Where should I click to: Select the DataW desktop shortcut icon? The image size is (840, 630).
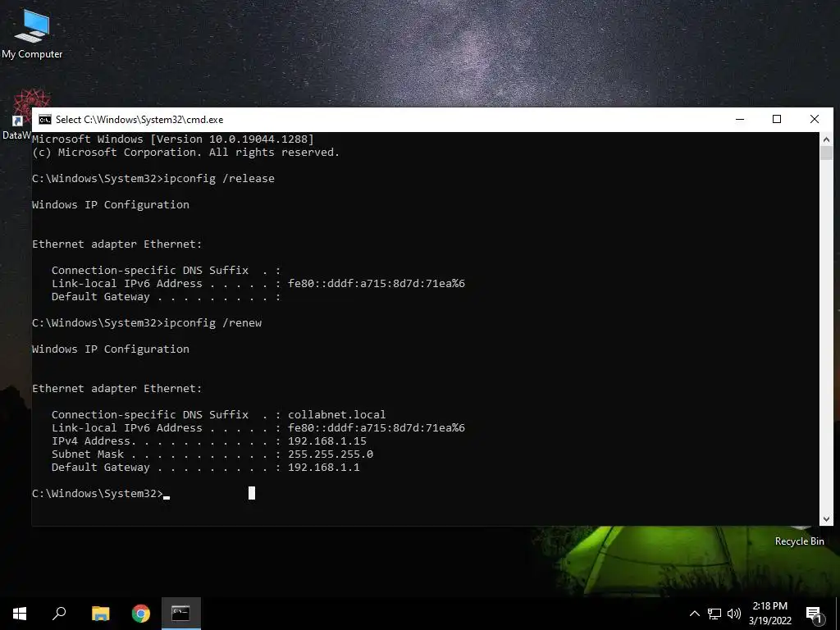tap(16, 115)
